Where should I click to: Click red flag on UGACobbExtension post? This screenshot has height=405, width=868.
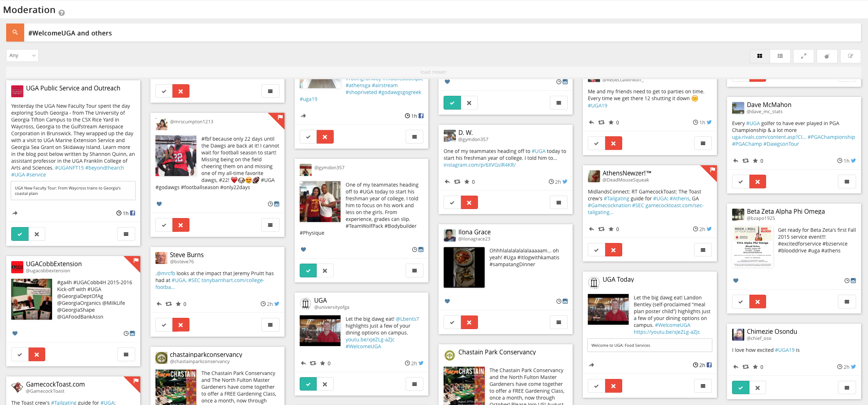[x=136, y=260]
